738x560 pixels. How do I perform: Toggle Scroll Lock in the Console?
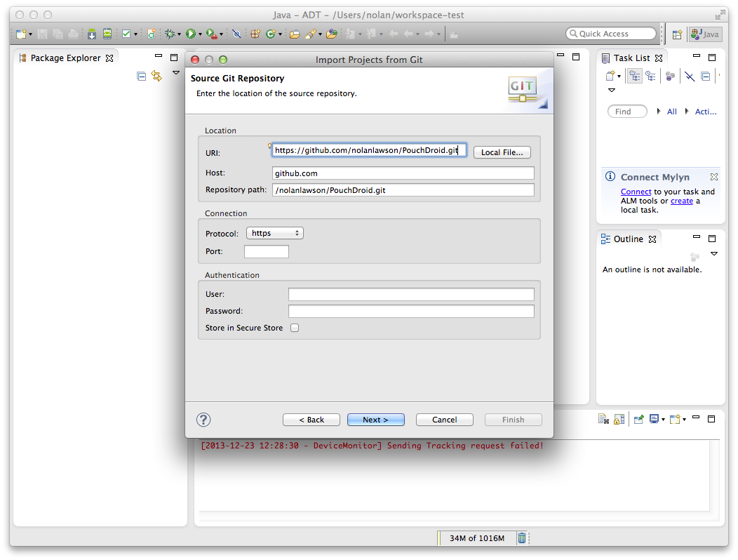[x=619, y=419]
